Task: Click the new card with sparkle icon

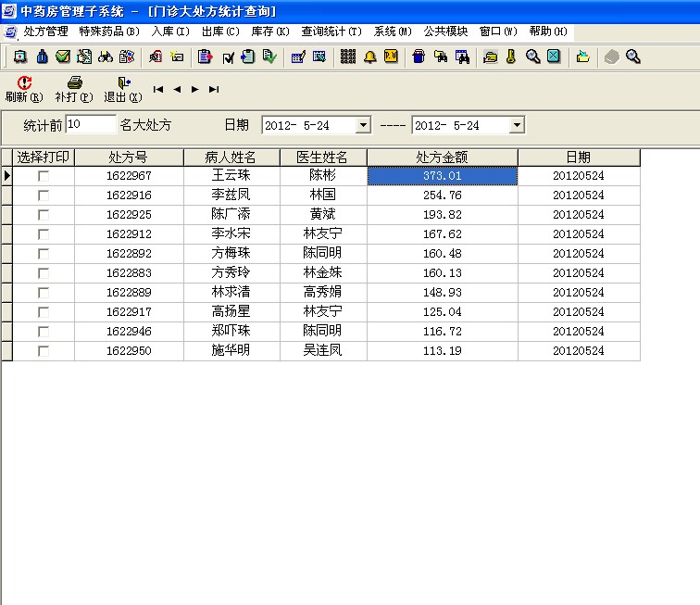Action: (177, 57)
